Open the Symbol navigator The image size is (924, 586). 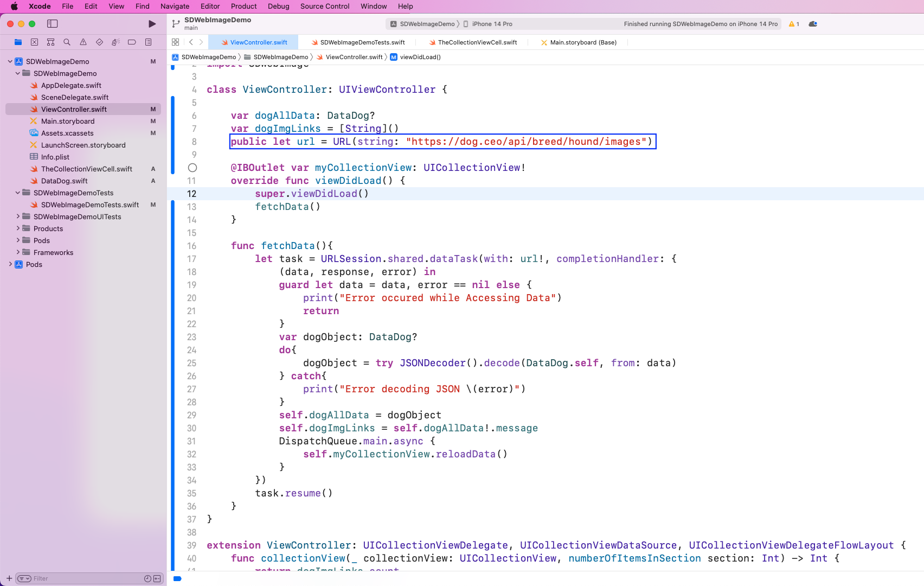(50, 42)
